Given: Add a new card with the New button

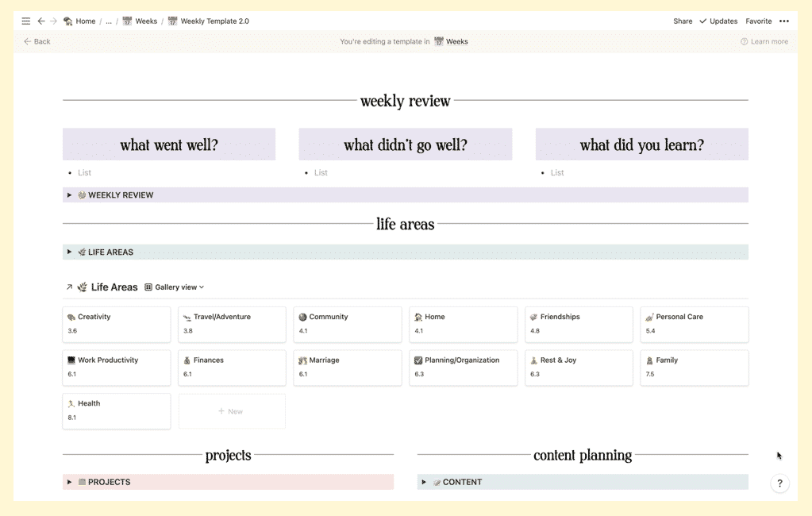Looking at the screenshot, I should coord(231,411).
